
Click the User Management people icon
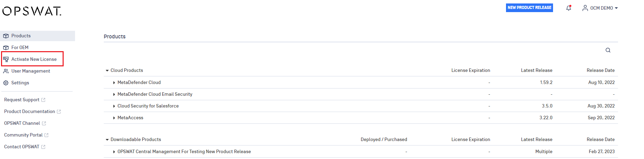[6, 71]
